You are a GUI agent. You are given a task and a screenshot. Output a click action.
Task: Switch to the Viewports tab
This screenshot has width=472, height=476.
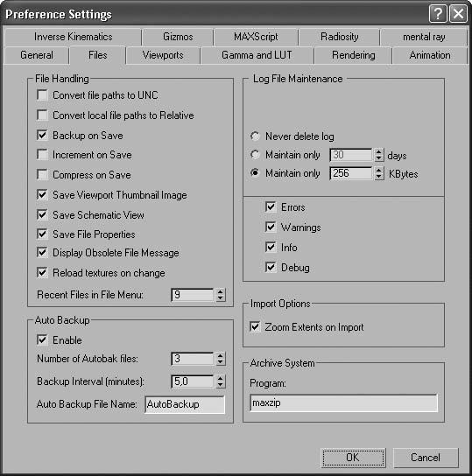163,55
